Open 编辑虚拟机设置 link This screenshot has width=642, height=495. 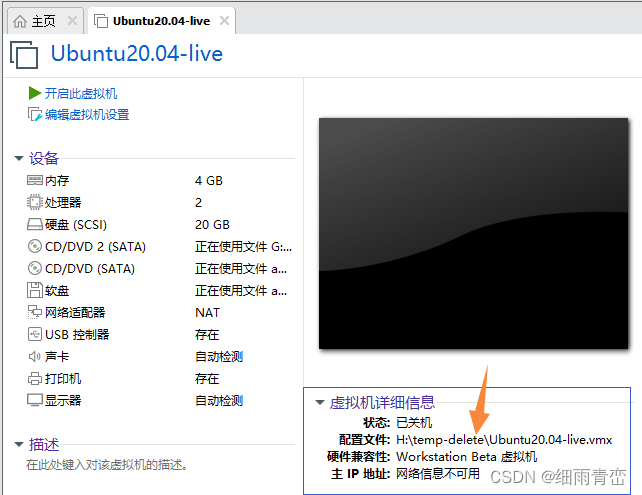tap(87, 115)
